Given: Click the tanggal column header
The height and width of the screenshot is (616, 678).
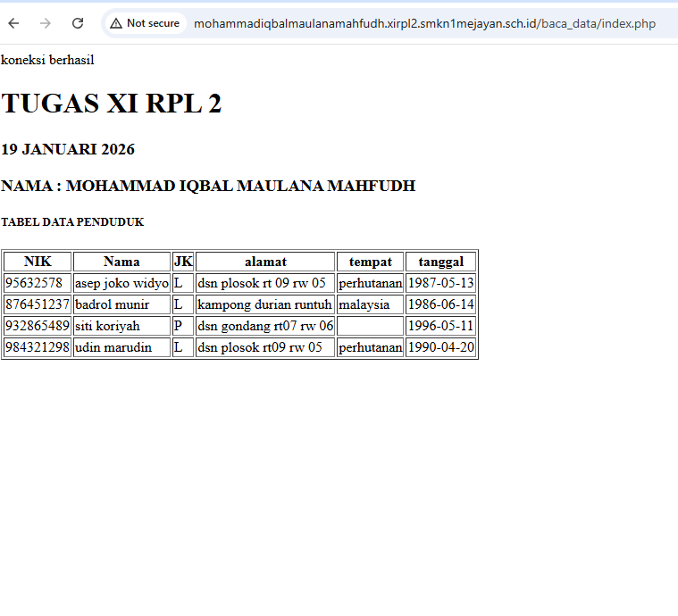Looking at the screenshot, I should [x=440, y=262].
